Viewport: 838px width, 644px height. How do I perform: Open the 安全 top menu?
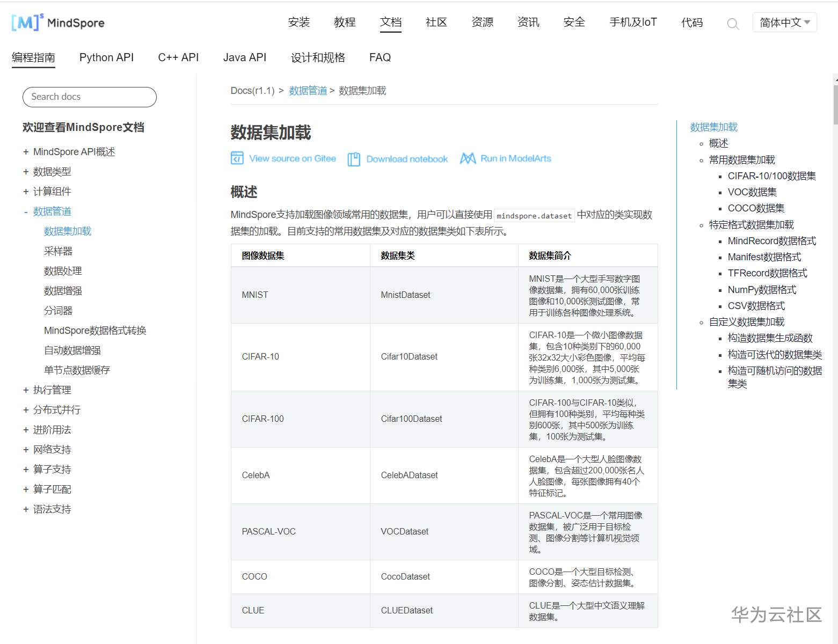tap(574, 23)
